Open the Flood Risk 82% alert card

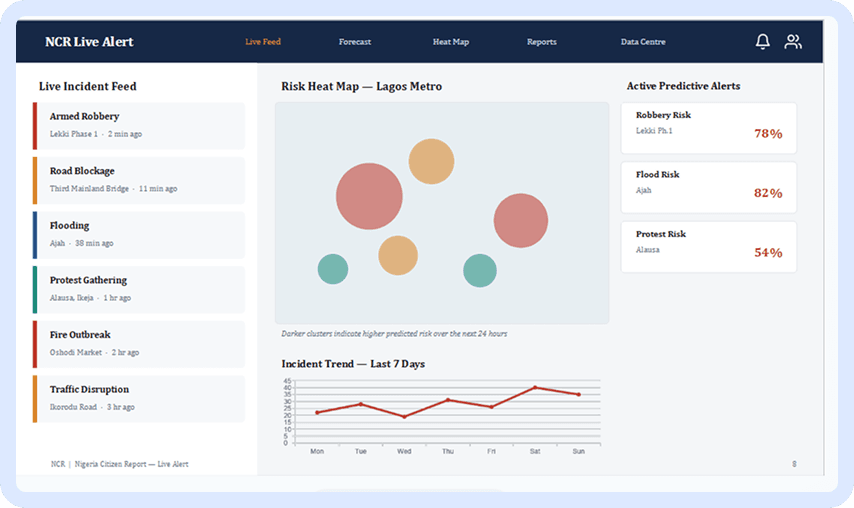(709, 187)
